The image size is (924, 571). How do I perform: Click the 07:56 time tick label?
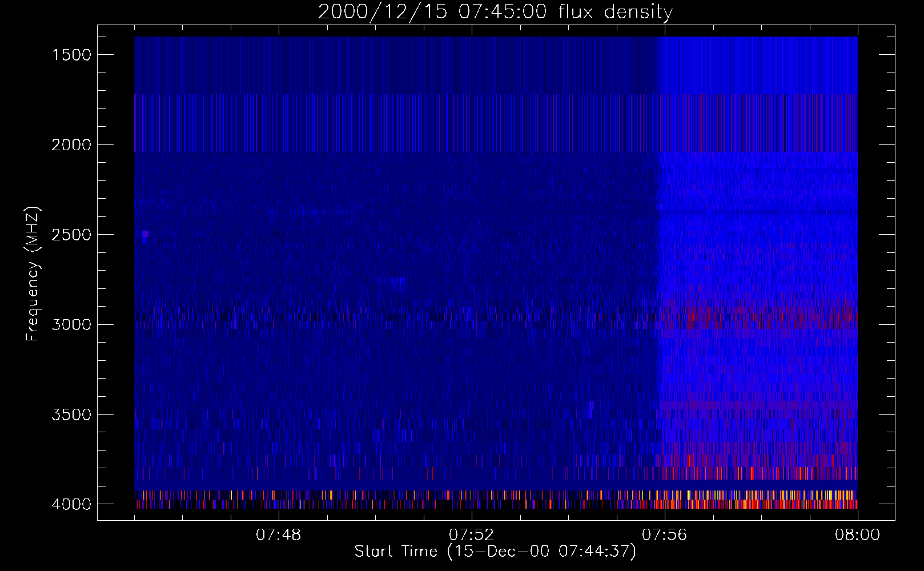pyautogui.click(x=665, y=535)
